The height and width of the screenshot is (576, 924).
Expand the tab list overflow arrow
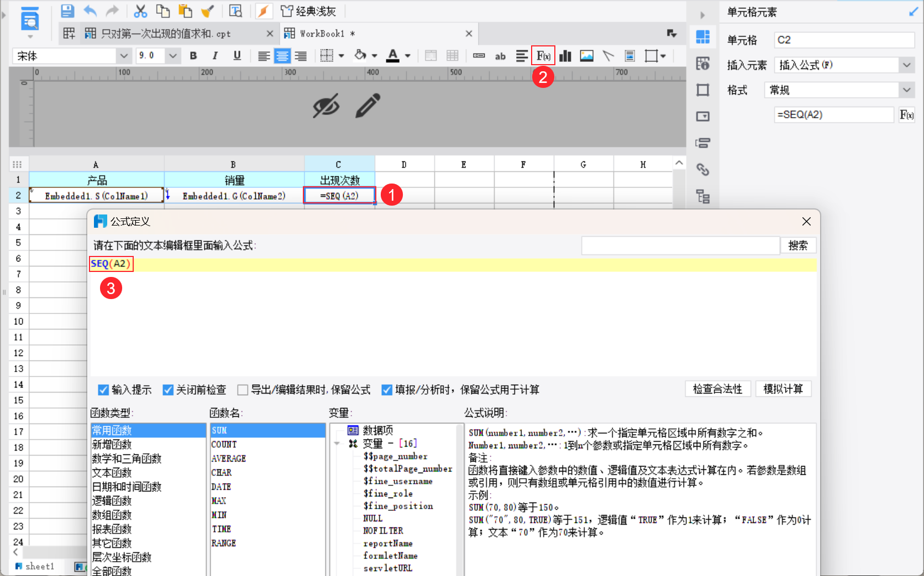pyautogui.click(x=672, y=34)
